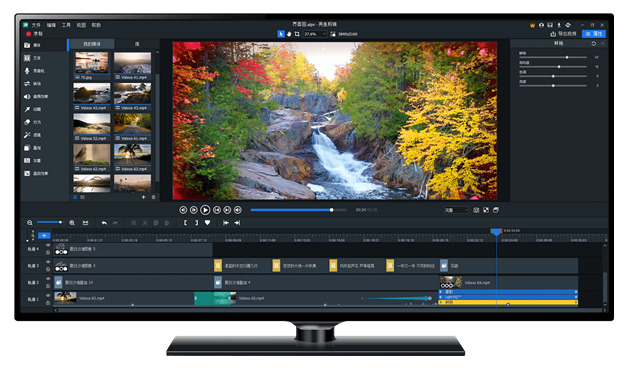Viewport: 631px width, 379px height.
Task: Switch to the second tab in media panel
Action: 137,44
